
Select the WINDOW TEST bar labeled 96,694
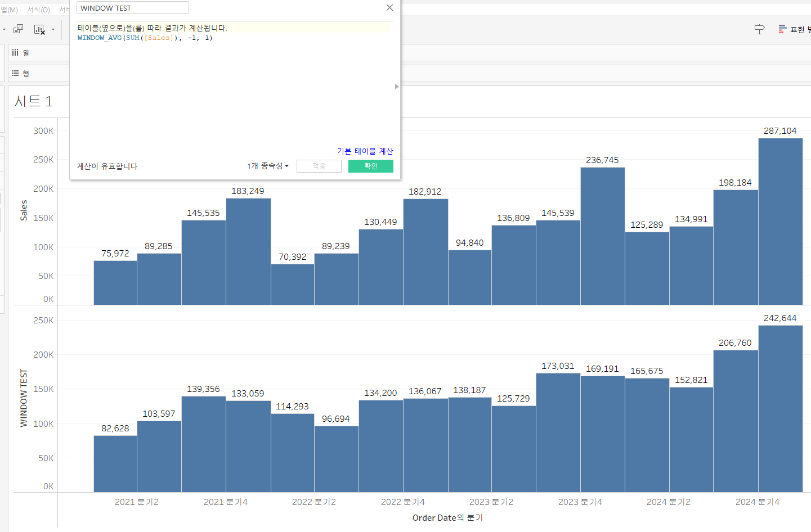pos(337,459)
